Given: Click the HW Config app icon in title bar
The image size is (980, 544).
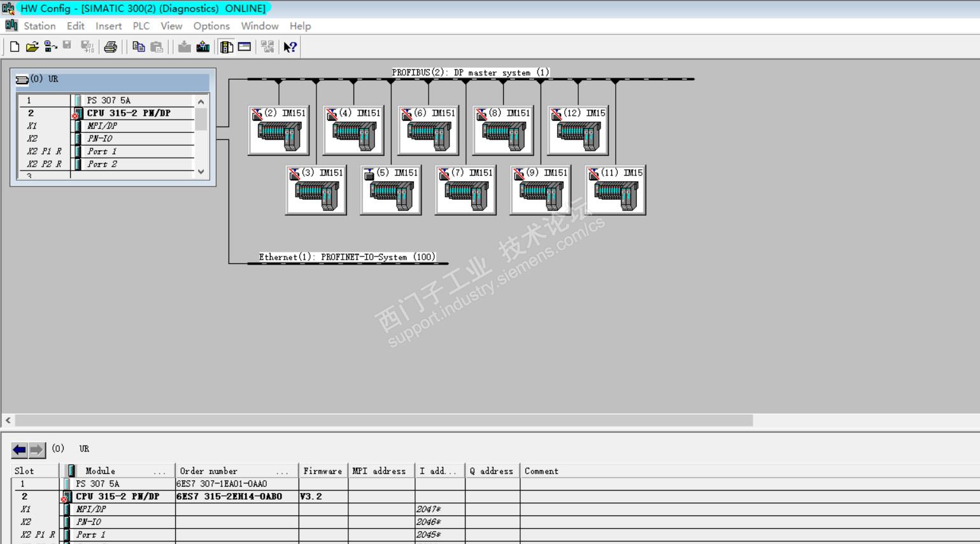Looking at the screenshot, I should [x=8, y=8].
